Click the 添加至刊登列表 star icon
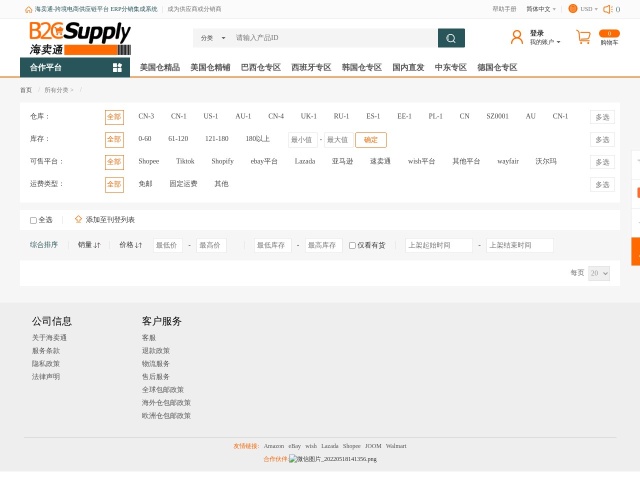The width and height of the screenshot is (640, 480). (78, 220)
